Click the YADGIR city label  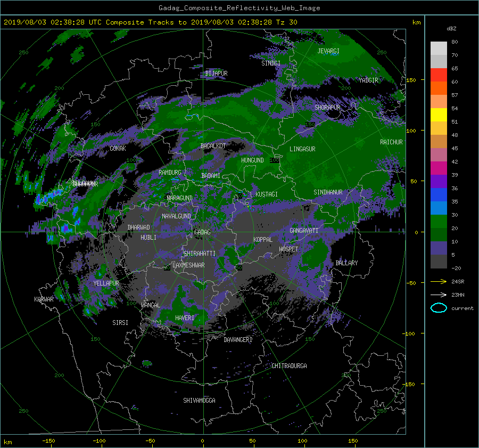pyautogui.click(x=368, y=80)
